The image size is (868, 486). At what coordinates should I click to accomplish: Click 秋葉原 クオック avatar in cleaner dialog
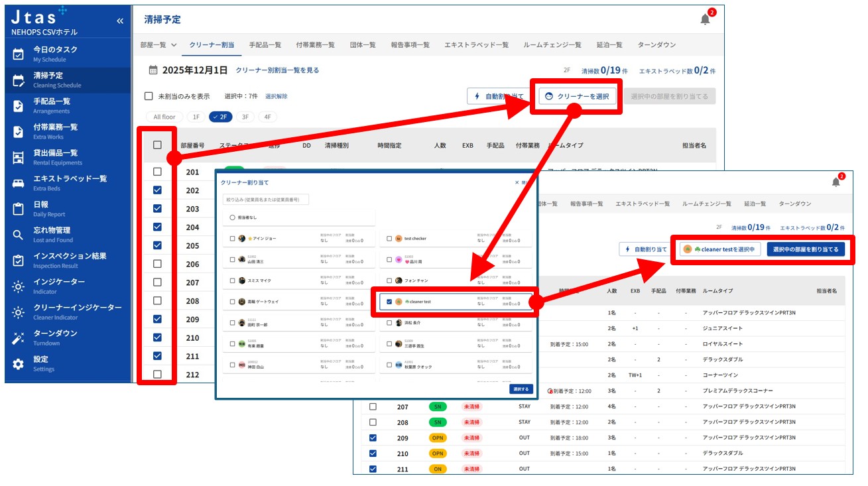point(399,365)
